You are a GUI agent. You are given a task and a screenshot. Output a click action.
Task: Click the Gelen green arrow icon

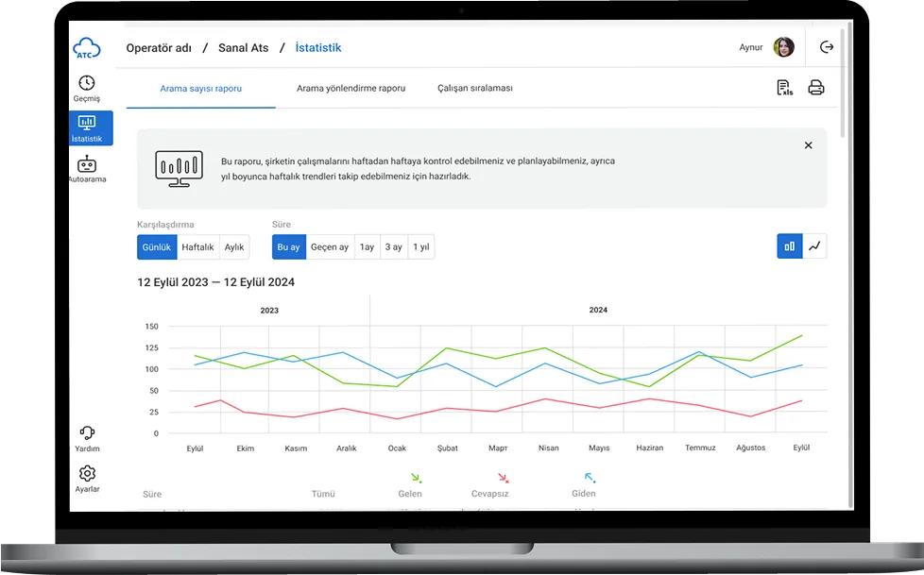pyautogui.click(x=416, y=478)
